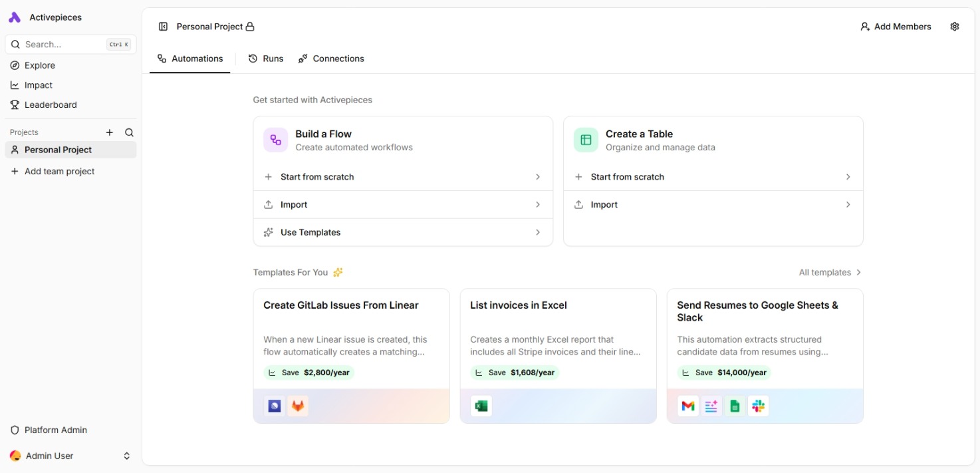Open the All templates link

click(830, 272)
